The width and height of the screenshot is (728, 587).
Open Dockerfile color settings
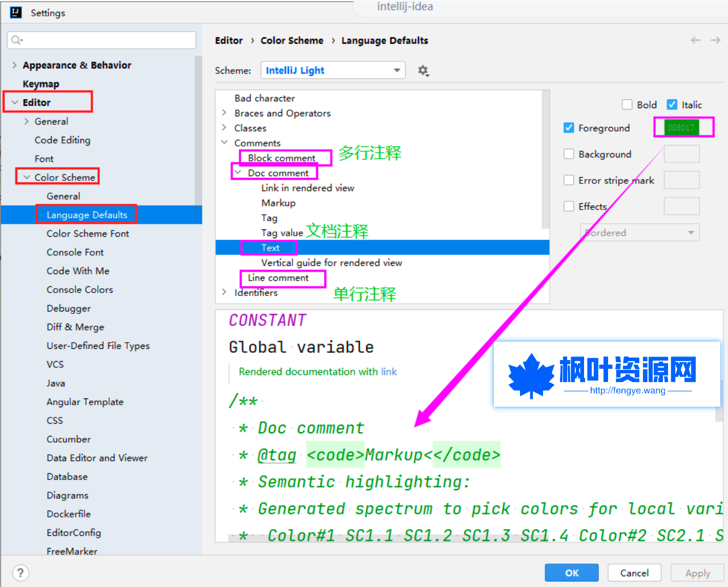point(68,514)
